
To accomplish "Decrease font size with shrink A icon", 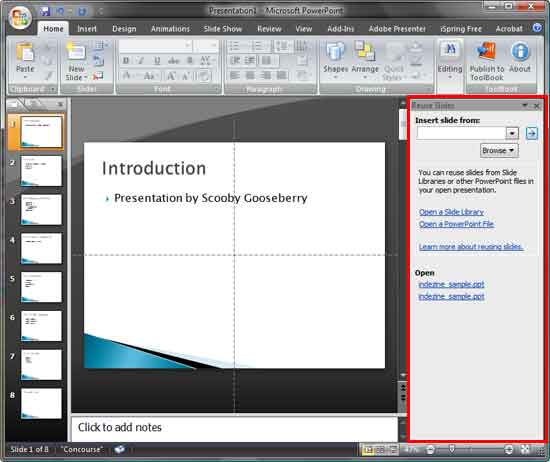I will 186,76.
